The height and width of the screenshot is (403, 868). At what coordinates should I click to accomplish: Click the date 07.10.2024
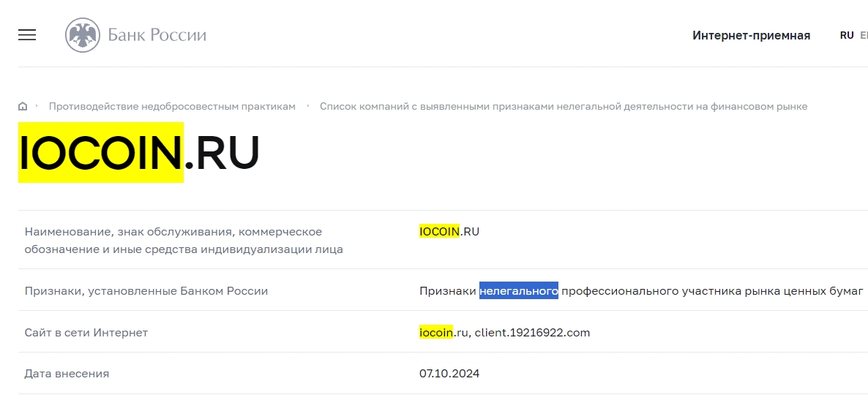[449, 374]
